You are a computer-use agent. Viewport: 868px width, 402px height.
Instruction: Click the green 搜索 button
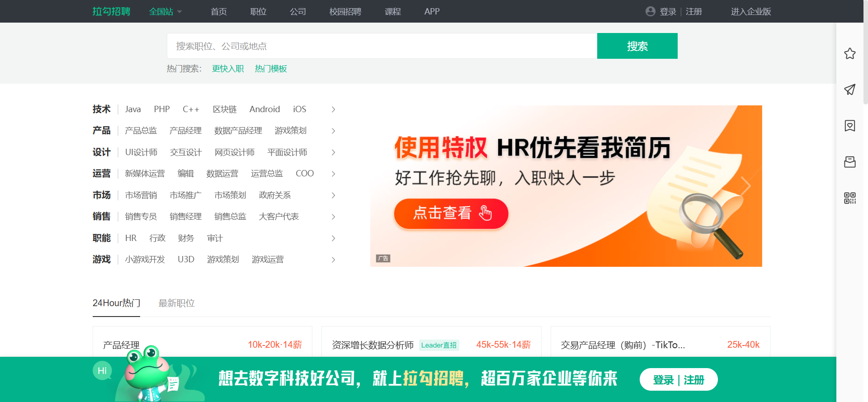pos(637,46)
